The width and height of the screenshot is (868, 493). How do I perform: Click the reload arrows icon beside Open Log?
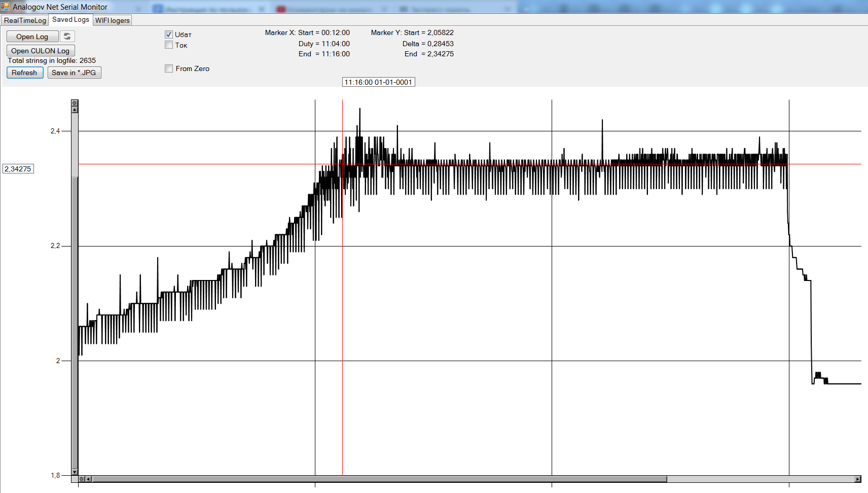coord(67,37)
